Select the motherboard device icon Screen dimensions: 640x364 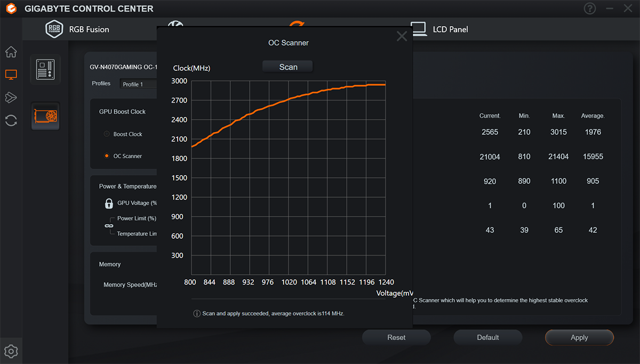45,70
